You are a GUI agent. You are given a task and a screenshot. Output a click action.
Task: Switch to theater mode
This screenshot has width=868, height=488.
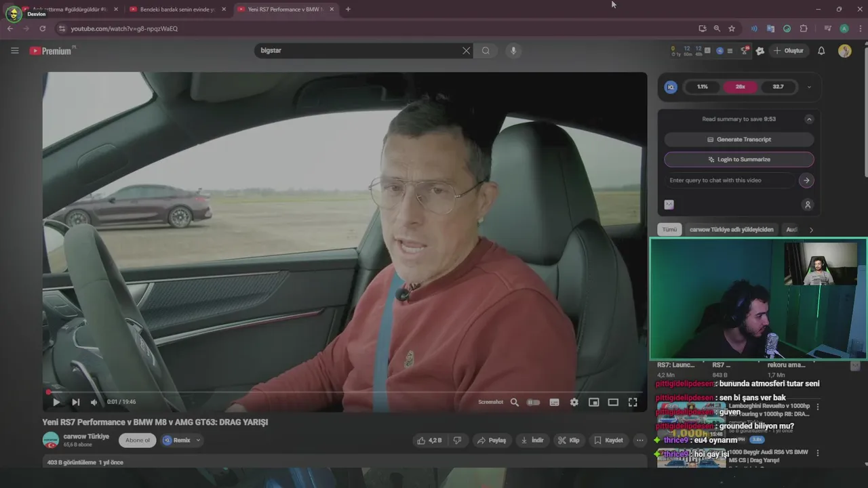(x=613, y=402)
